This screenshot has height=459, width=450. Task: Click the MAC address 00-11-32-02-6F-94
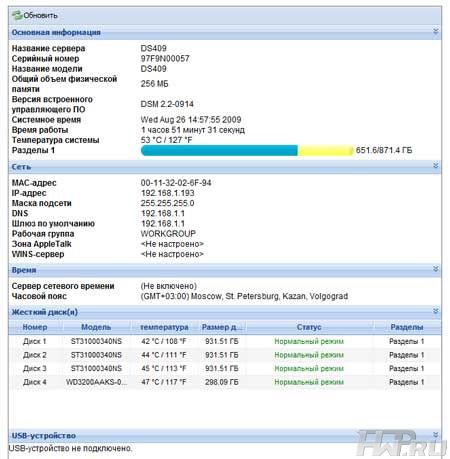[176, 183]
